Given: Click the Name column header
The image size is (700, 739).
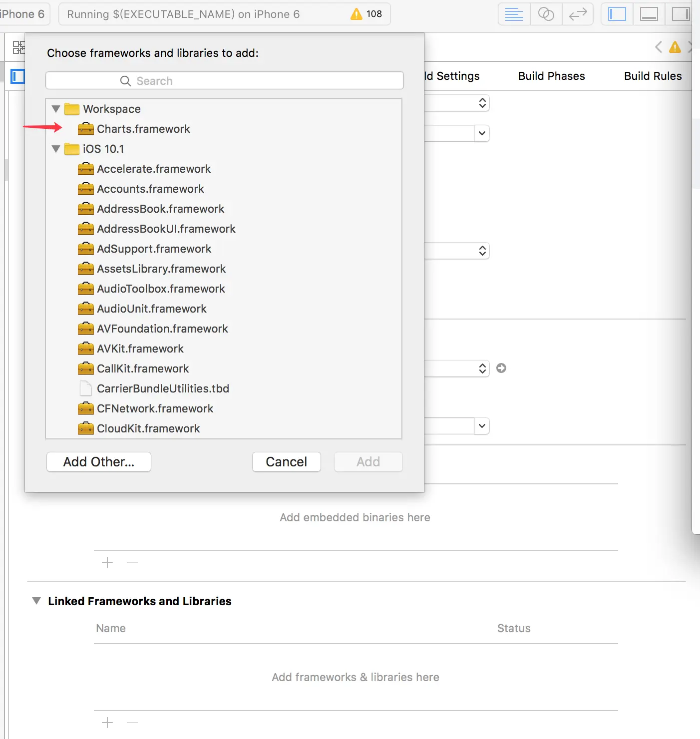Looking at the screenshot, I should [x=111, y=628].
